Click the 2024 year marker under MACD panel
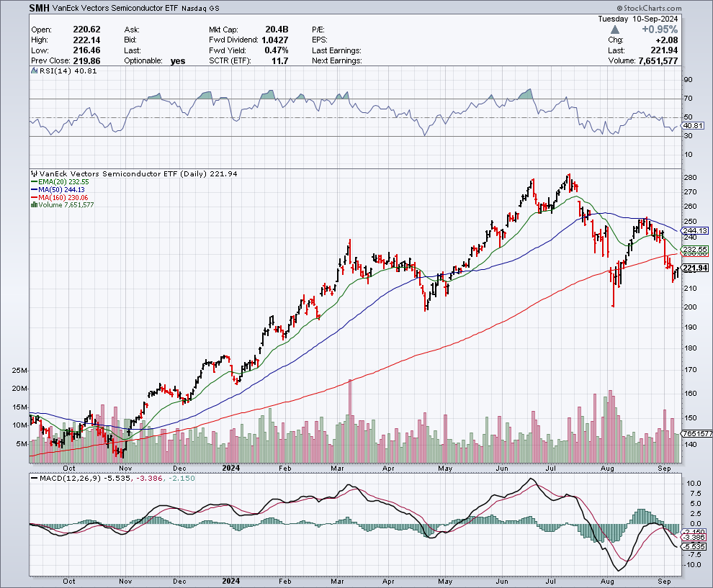 (x=230, y=581)
